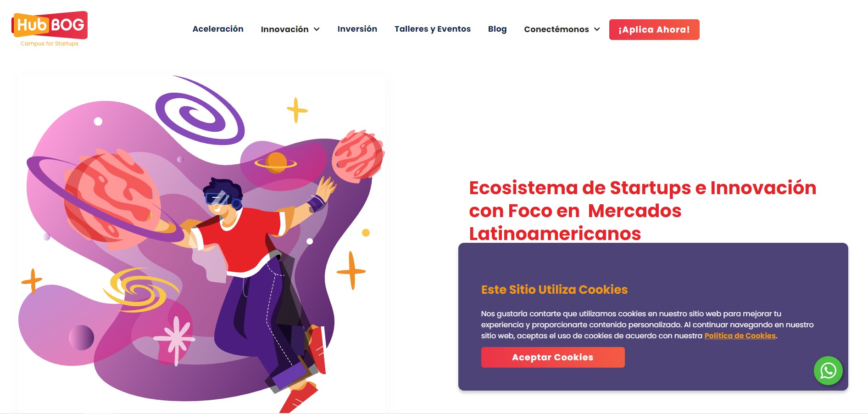Open the Aceleración menu item
Screen dimensions: 868x414
coord(218,29)
